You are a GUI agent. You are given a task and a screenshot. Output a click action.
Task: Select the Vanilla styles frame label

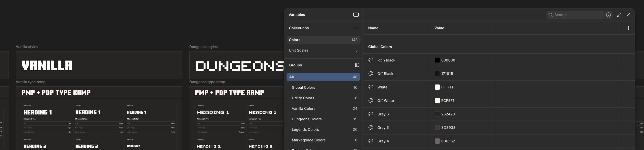tap(27, 47)
